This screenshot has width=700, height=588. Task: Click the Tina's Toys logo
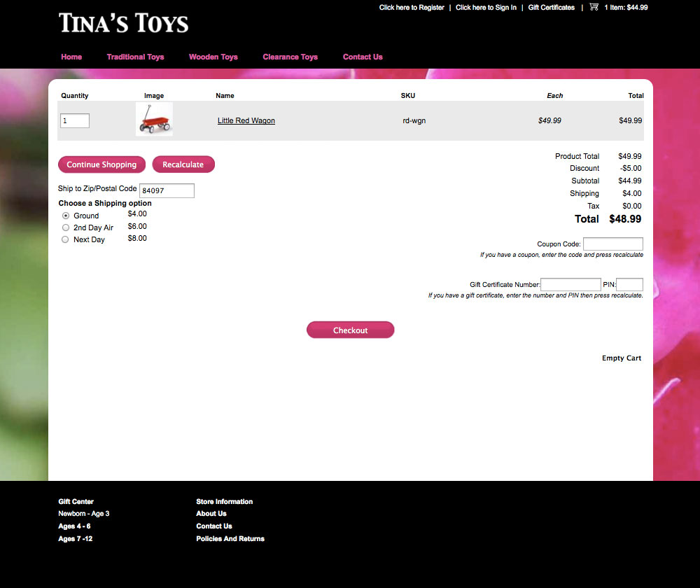pyautogui.click(x=124, y=23)
